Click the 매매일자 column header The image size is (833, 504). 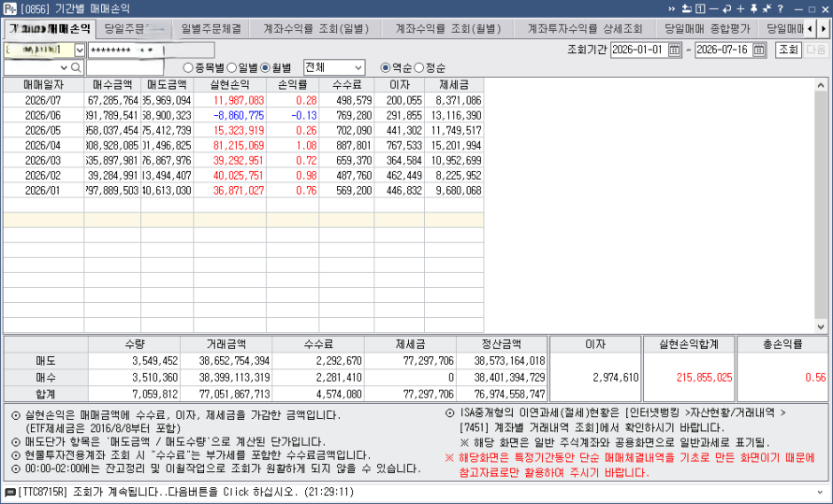coord(44,85)
